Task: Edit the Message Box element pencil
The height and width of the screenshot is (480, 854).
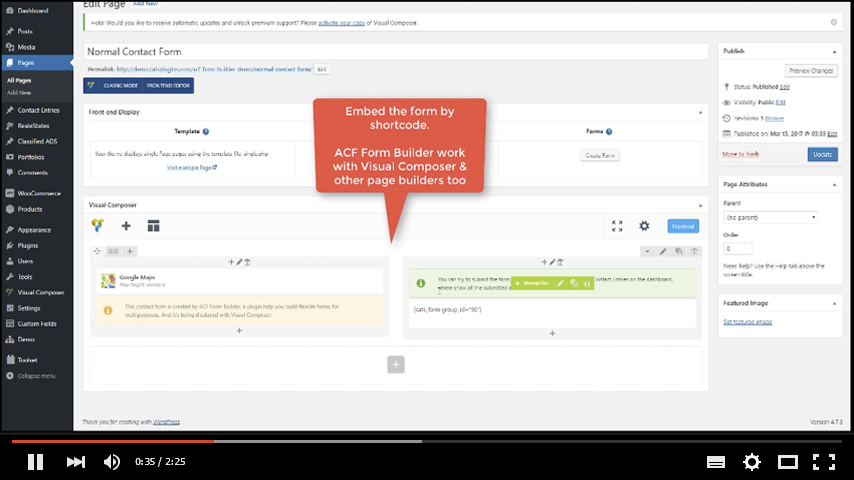Action: 560,283
